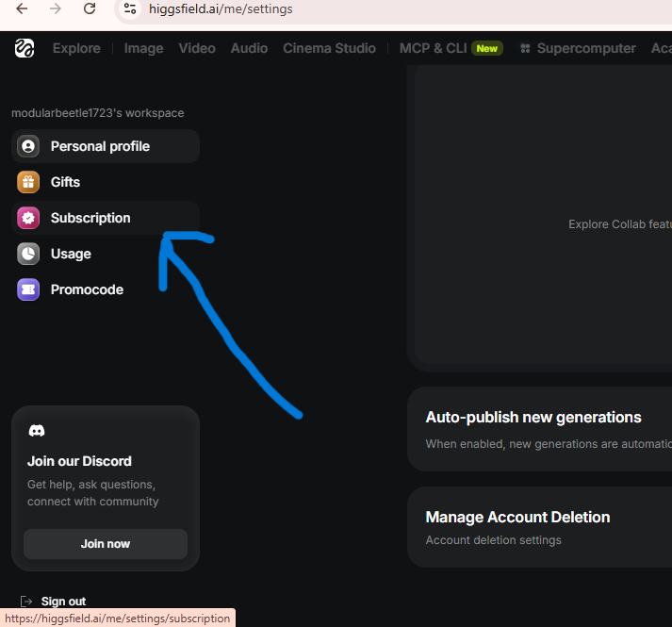The image size is (672, 627).
Task: Open Subscription settings label
Action: point(90,218)
